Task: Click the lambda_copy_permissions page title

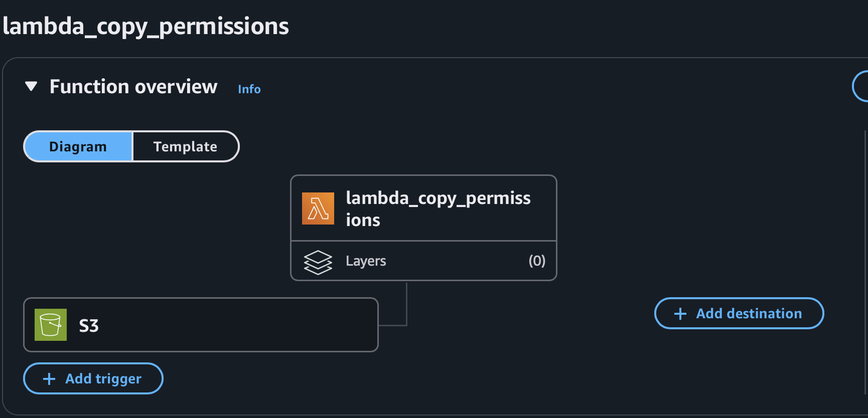Action: tap(146, 26)
